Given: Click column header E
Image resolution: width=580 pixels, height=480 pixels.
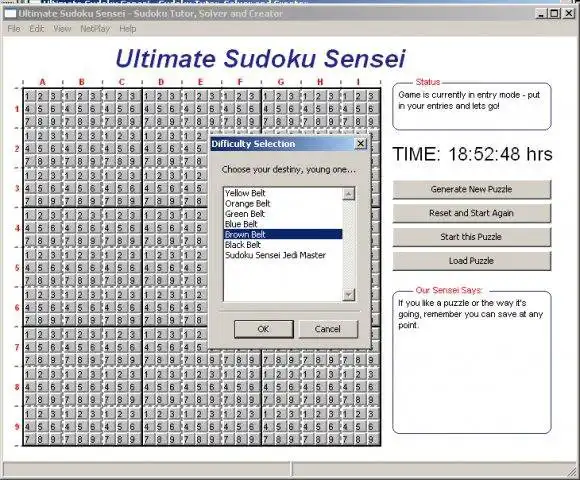Looking at the screenshot, I should [200, 82].
